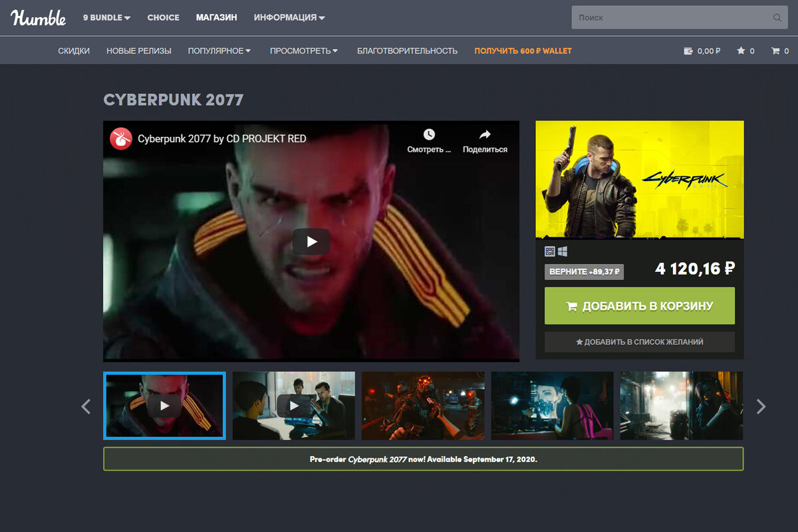Expand the Информация menu
This screenshot has height=532, width=798.
[x=289, y=17]
